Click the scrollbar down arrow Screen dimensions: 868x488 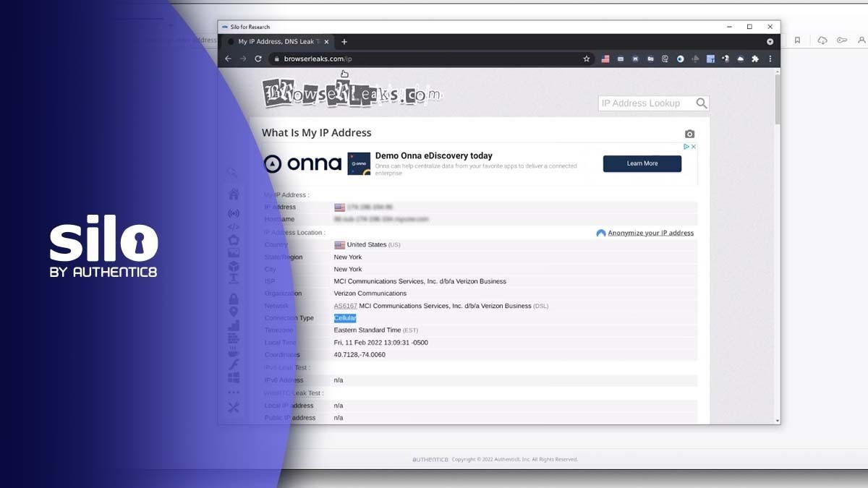pyautogui.click(x=778, y=421)
